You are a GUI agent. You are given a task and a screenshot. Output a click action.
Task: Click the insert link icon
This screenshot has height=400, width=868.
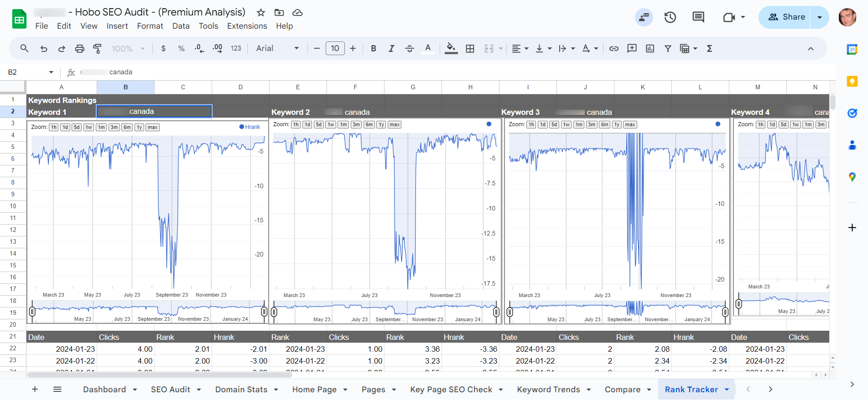(614, 49)
